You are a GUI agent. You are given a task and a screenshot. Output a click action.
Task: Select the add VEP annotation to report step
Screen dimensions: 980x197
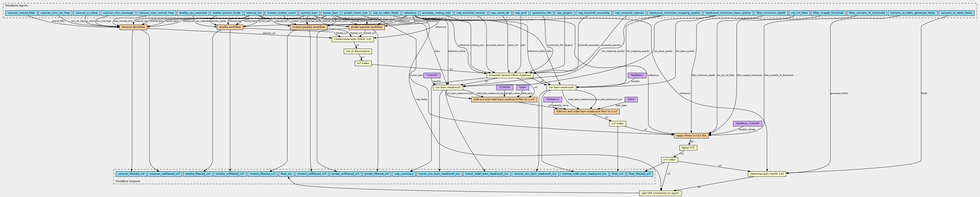660,193
